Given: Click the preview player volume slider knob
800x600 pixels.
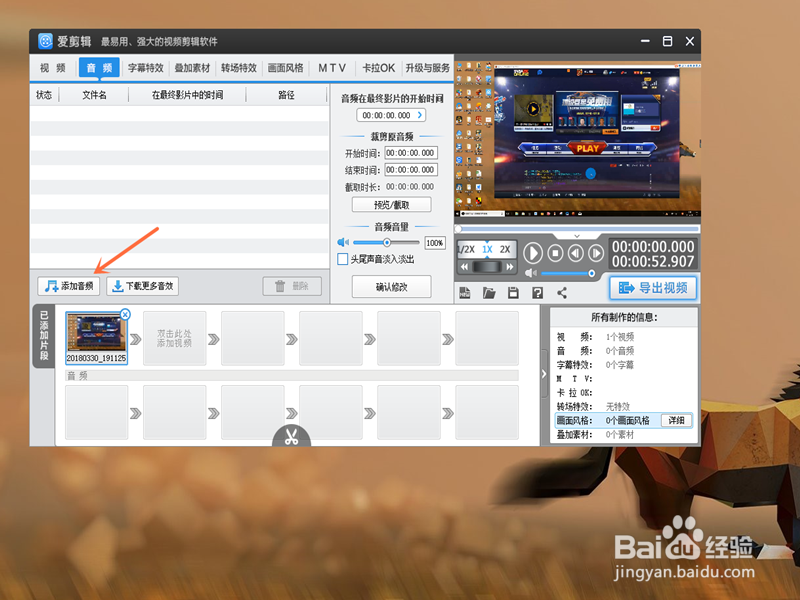Looking at the screenshot, I should coord(592,273).
